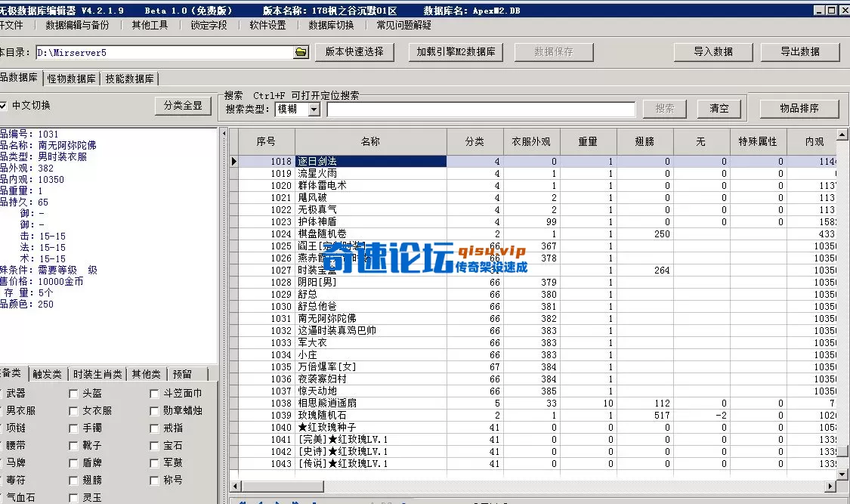
Task: Select the 预留 tab
Action: [181, 373]
